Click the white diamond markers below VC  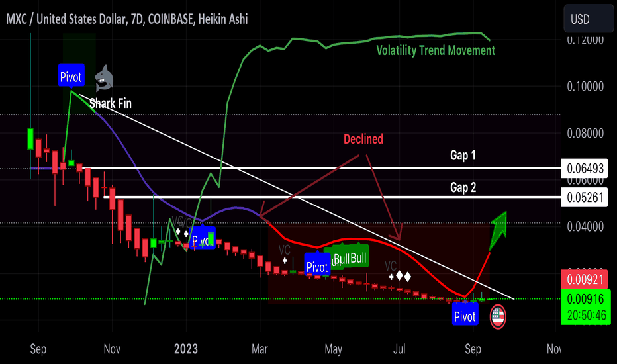404,276
